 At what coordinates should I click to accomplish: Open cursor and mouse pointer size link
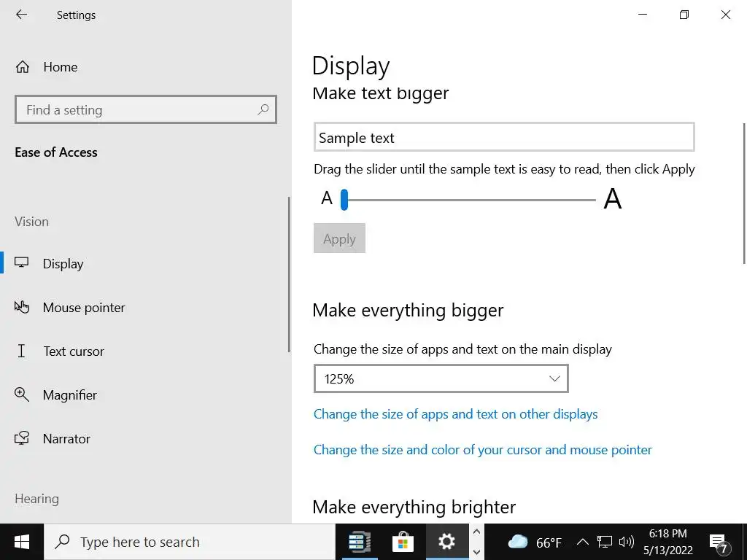pos(483,450)
